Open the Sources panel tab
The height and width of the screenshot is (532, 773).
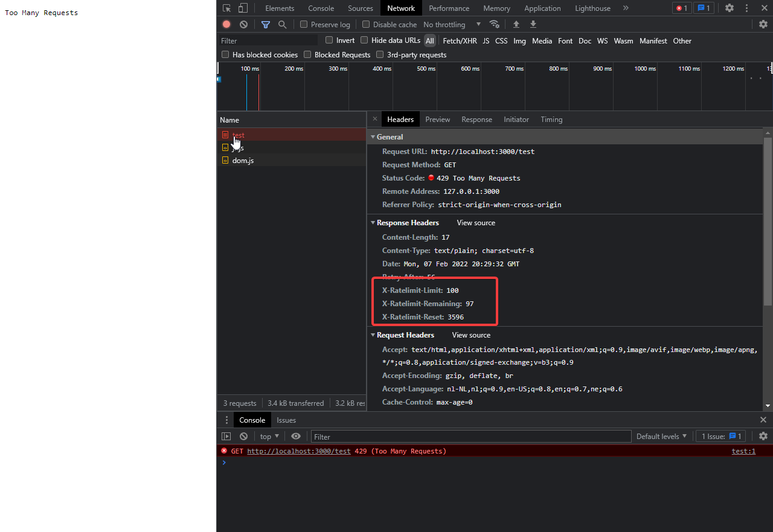[361, 8]
